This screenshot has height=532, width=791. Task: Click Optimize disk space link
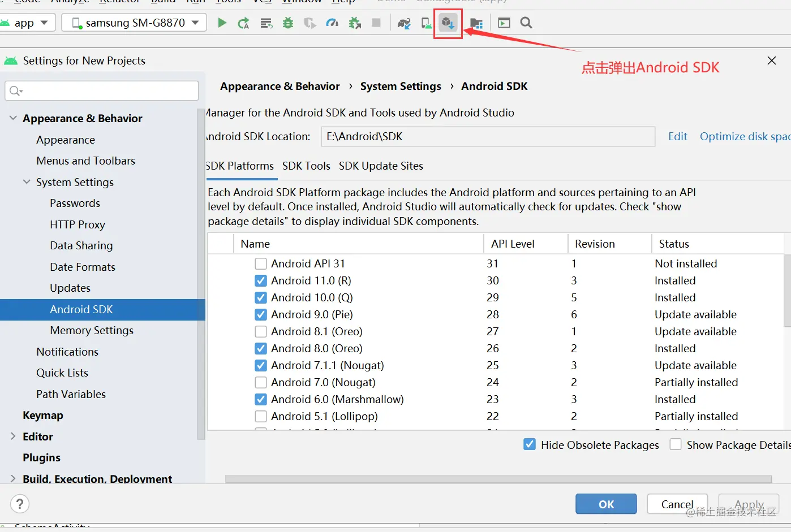[x=745, y=136]
